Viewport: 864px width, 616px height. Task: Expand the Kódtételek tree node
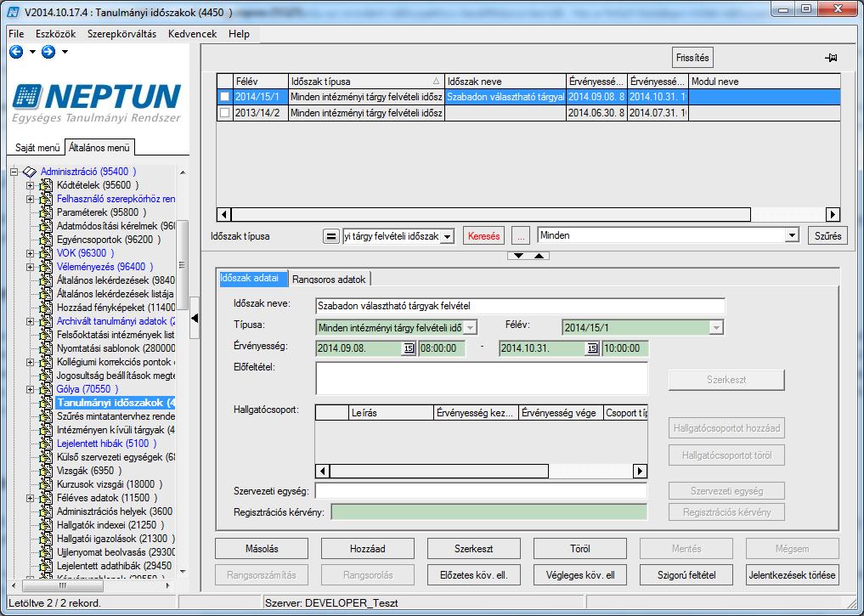[31, 186]
